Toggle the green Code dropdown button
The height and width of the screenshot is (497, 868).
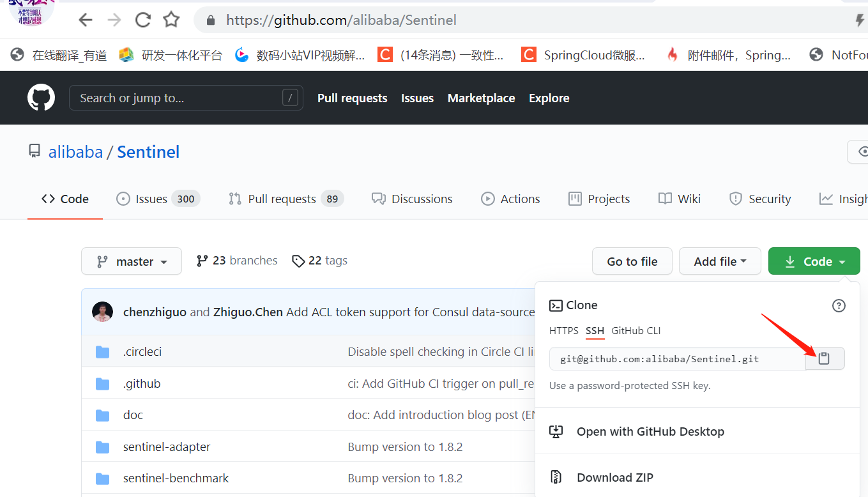814,261
